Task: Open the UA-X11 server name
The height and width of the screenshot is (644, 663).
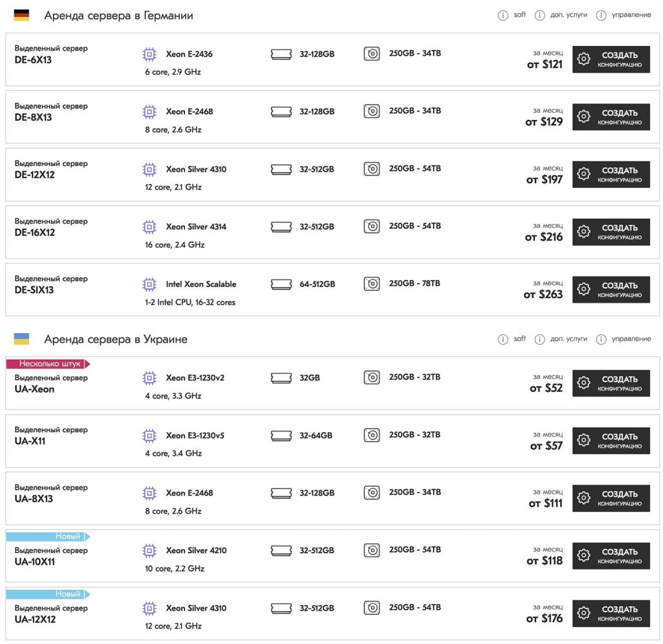Action: point(30,441)
